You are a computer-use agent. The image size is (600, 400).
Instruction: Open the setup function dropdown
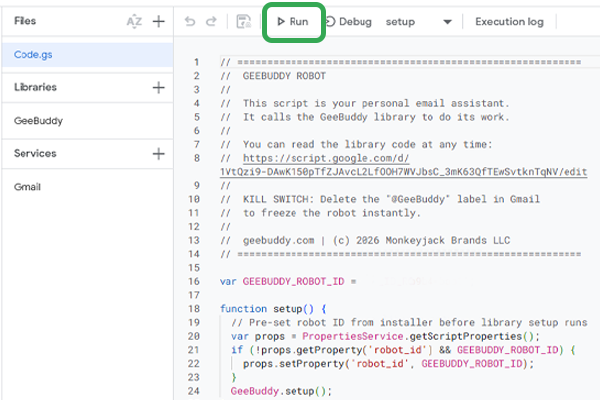click(419, 22)
